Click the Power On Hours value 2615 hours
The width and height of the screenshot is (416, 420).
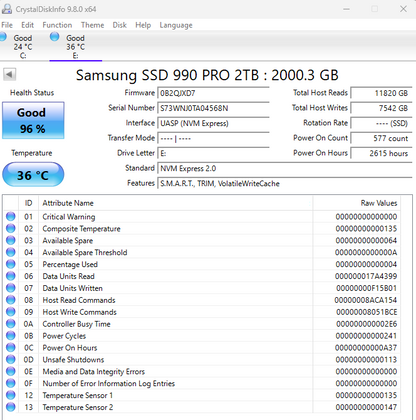pos(382,153)
